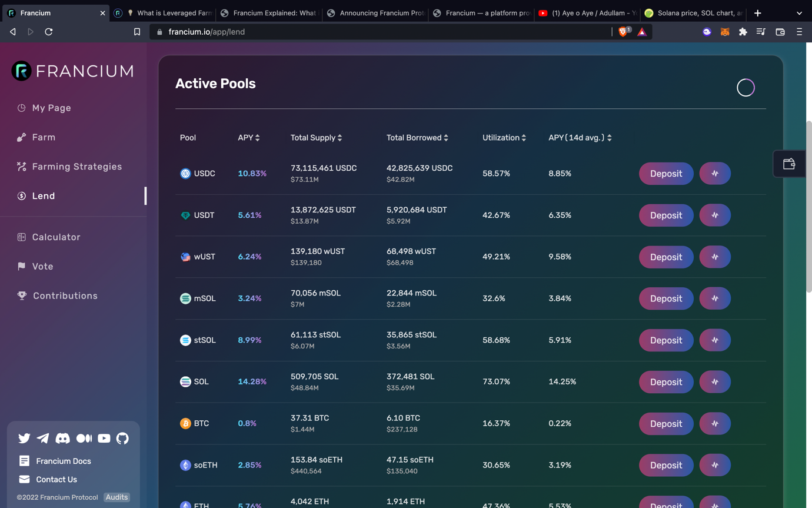Expand the tab search chevron

(799, 13)
